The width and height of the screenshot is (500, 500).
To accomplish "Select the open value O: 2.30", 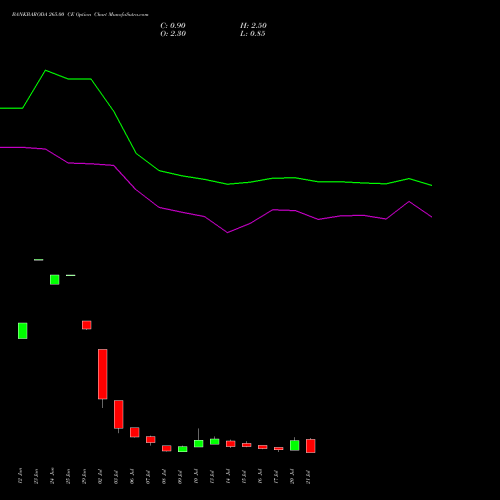I will point(173,34).
